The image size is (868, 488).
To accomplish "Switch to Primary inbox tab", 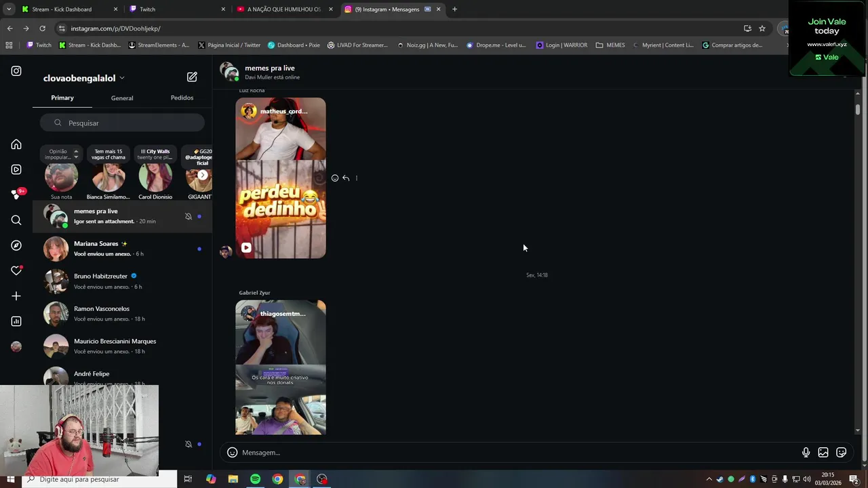I will click(62, 98).
